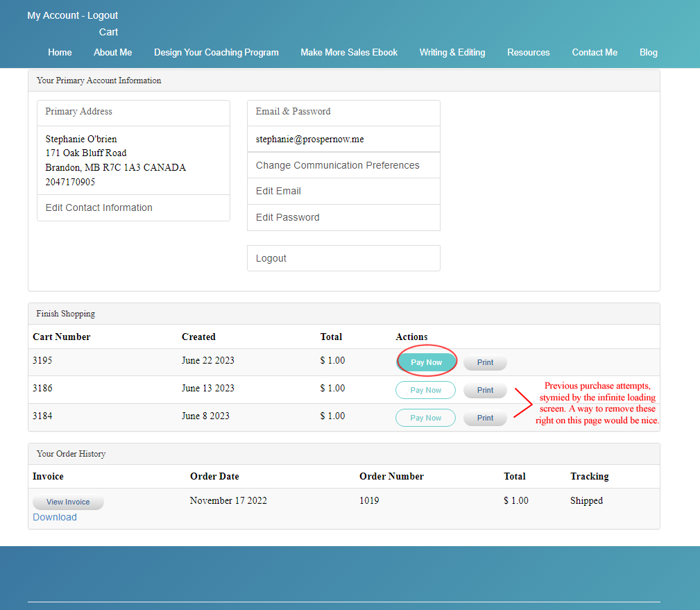
Task: Click the June 8 2023 date
Action: point(205,416)
